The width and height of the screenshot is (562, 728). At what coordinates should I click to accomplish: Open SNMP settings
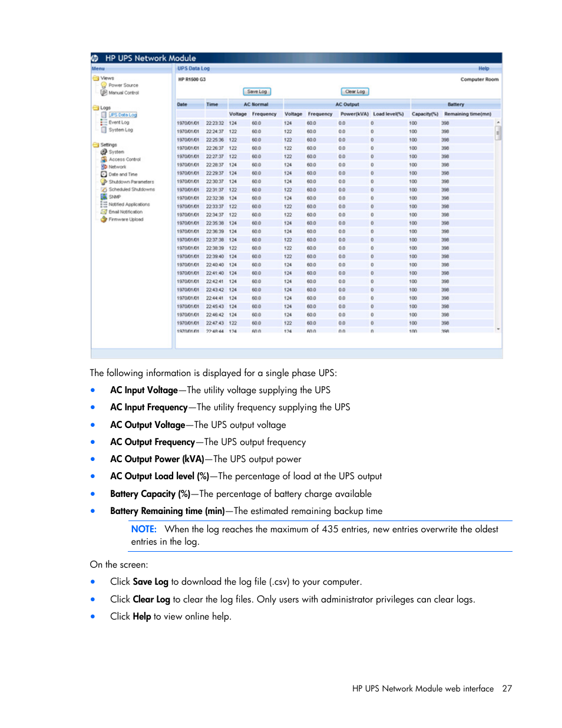point(114,197)
